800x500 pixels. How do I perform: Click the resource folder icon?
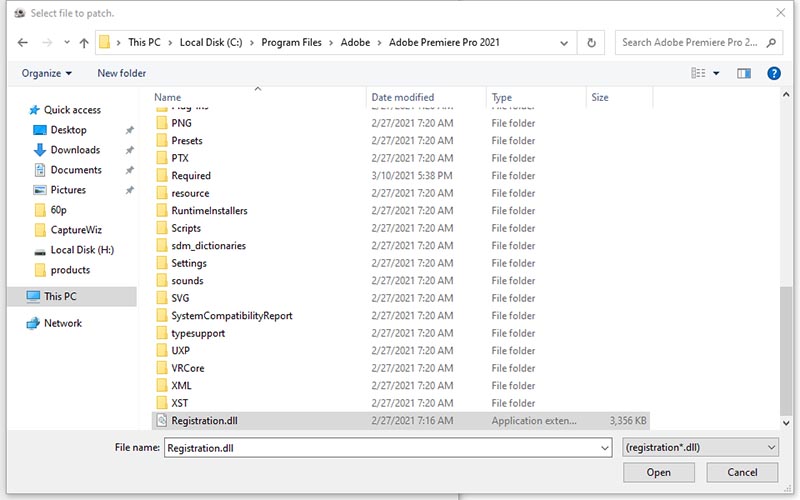click(x=162, y=193)
